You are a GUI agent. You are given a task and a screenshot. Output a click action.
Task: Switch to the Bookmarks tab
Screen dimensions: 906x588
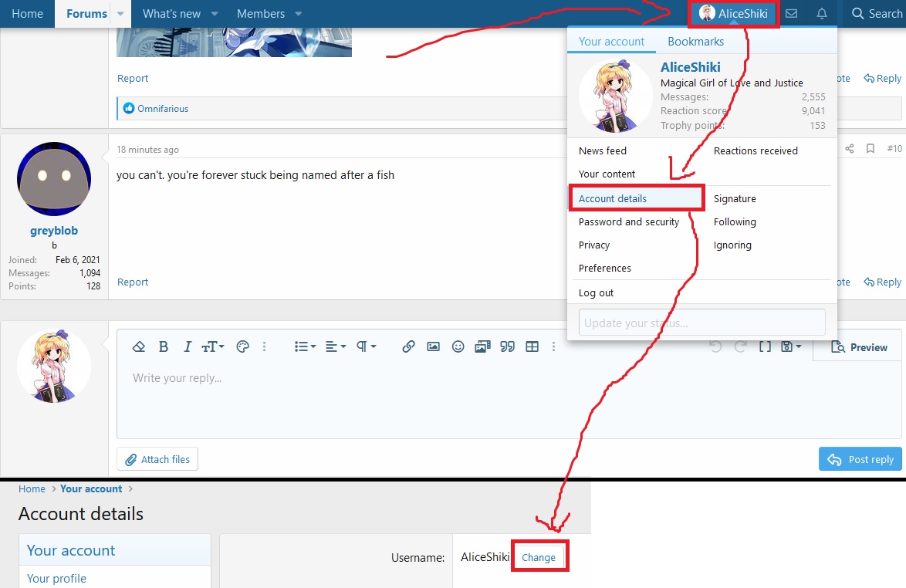tap(695, 42)
